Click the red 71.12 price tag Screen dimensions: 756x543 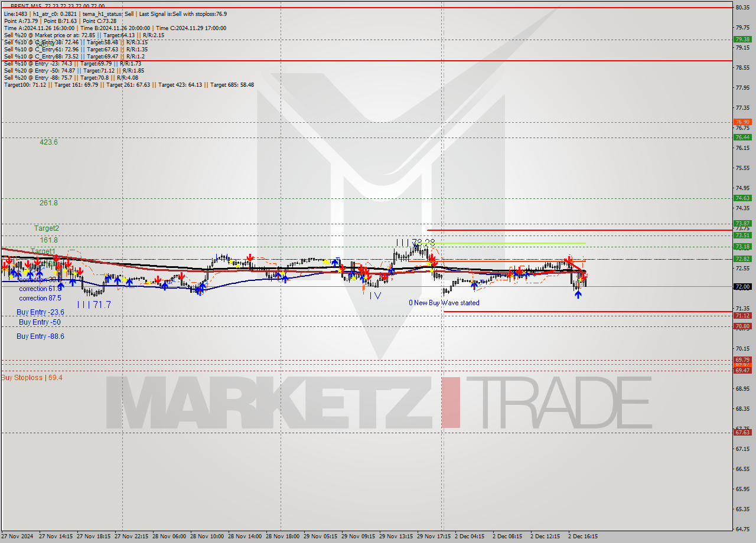(742, 316)
